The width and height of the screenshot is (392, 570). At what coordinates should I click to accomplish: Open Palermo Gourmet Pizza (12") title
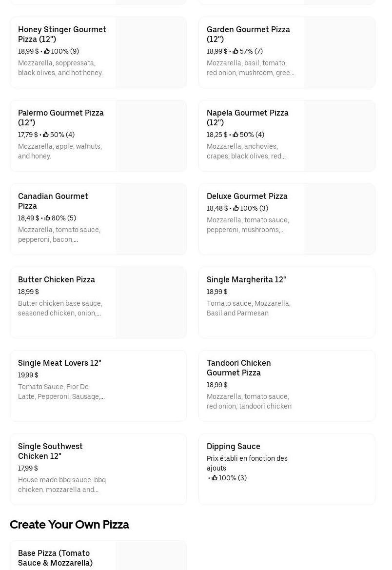coord(61,118)
